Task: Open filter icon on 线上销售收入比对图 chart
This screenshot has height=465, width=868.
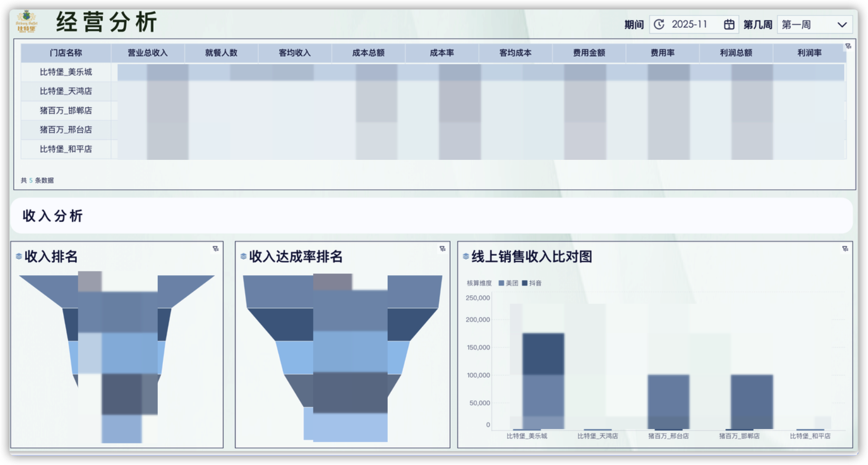Action: pos(845,249)
